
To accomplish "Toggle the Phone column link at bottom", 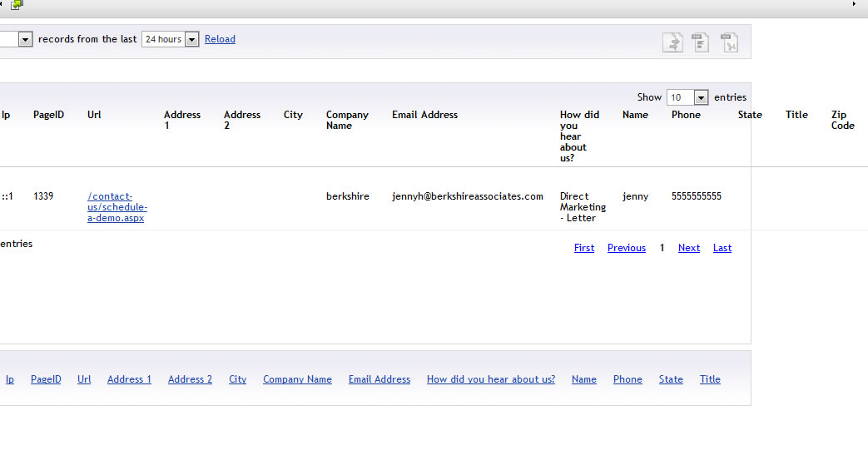I will (627, 379).
